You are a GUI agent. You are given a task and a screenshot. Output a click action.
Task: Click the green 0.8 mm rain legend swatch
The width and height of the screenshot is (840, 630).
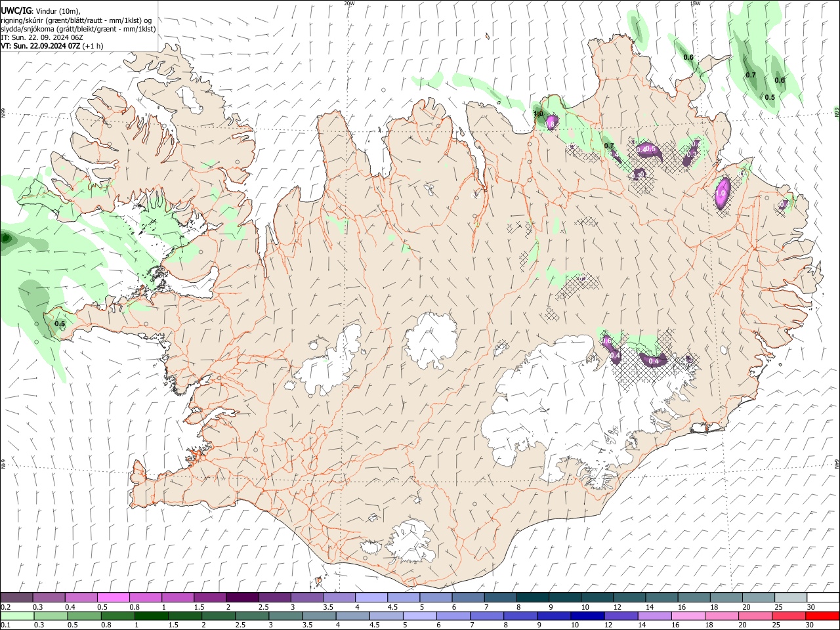click(x=118, y=616)
